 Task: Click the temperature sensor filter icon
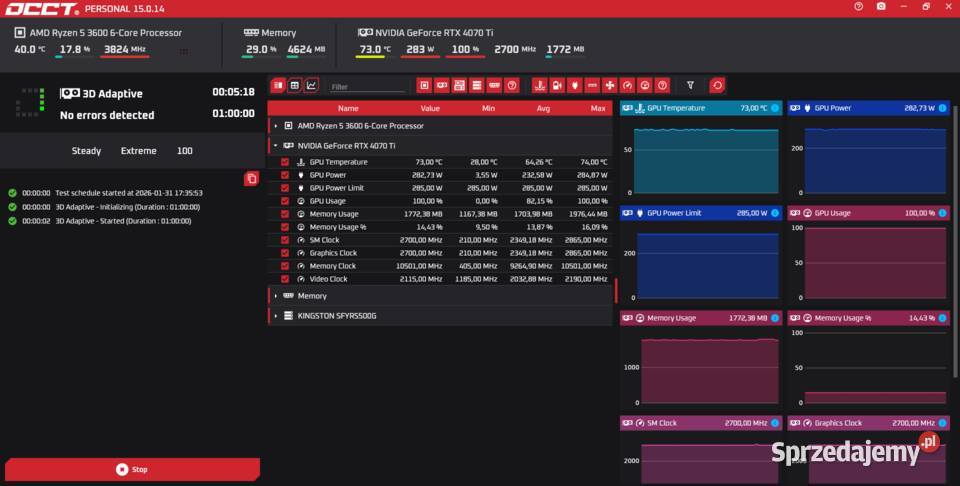pos(539,86)
